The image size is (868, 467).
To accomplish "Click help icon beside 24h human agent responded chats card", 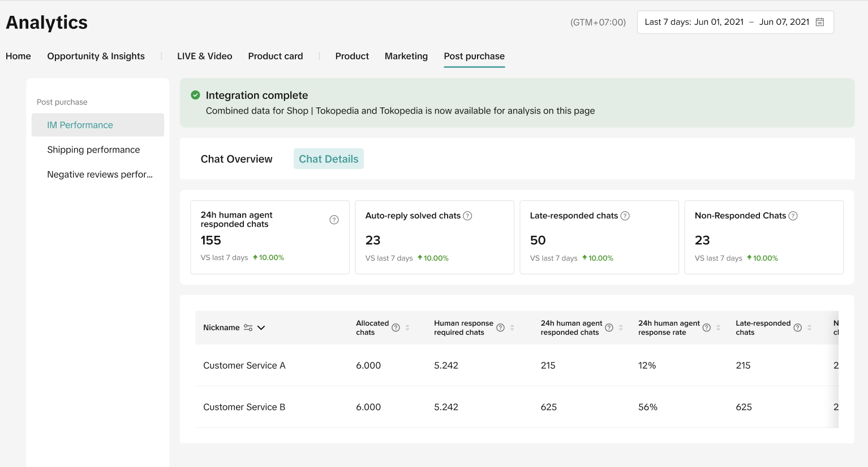I will [x=334, y=220].
